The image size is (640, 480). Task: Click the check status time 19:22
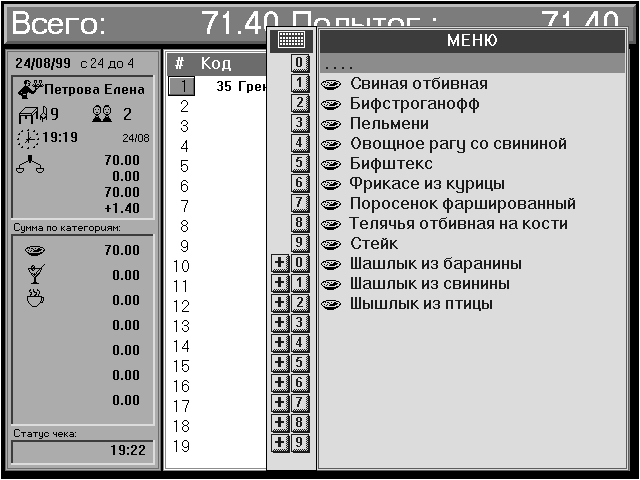[x=128, y=451]
